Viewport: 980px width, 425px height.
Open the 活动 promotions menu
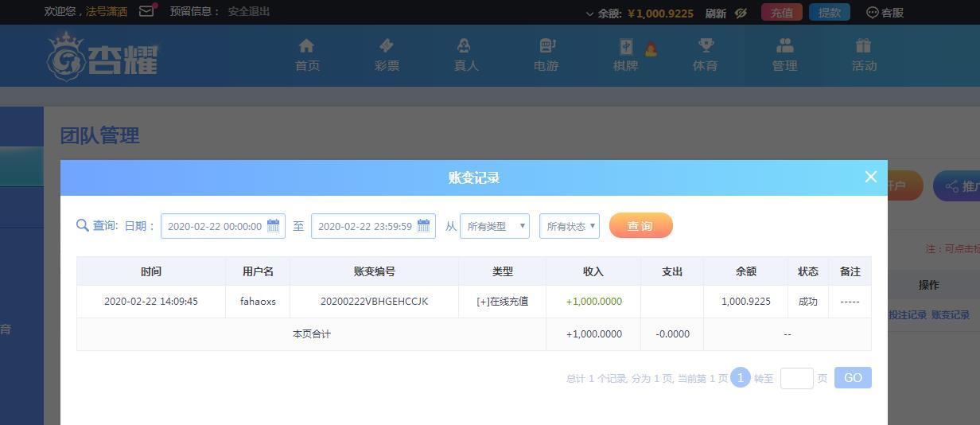[865, 56]
